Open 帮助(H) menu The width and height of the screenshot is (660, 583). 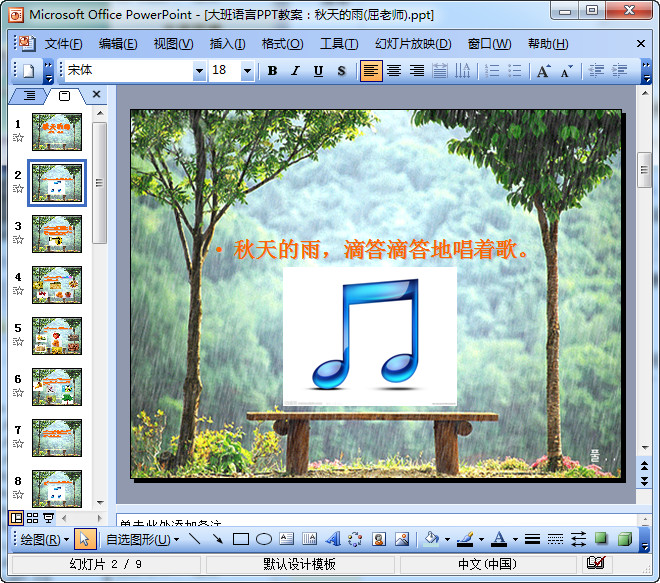(548, 44)
